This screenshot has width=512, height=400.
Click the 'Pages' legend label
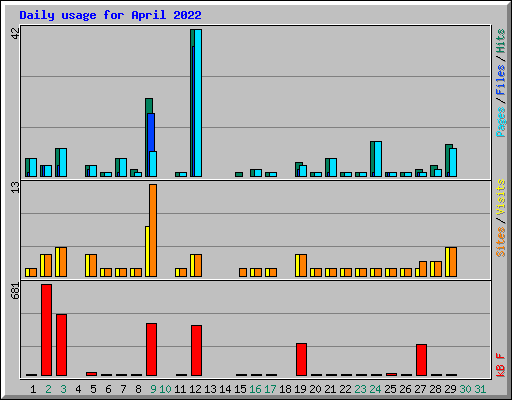tap(500, 122)
